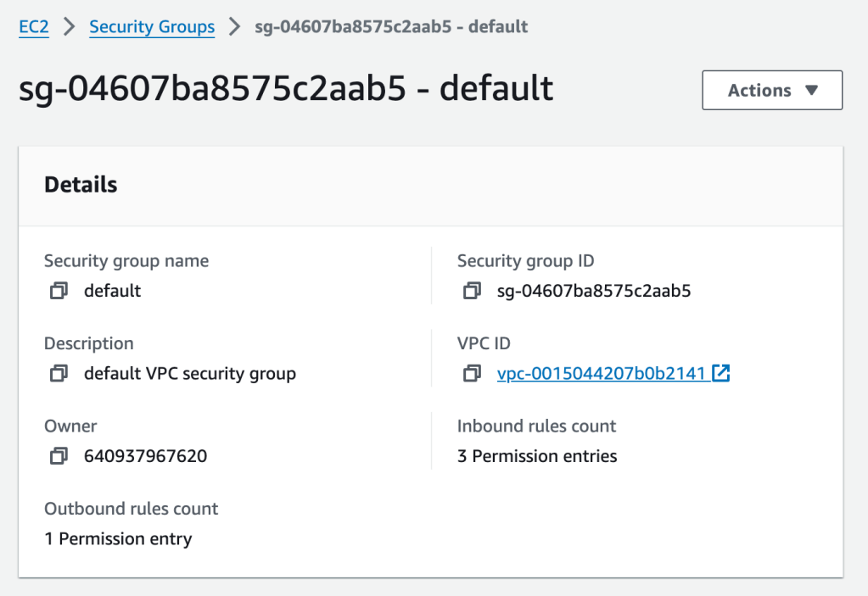Screen dimensions: 868x596
Task: Click the "1 Permission entry" outbound count
Action: [118, 538]
